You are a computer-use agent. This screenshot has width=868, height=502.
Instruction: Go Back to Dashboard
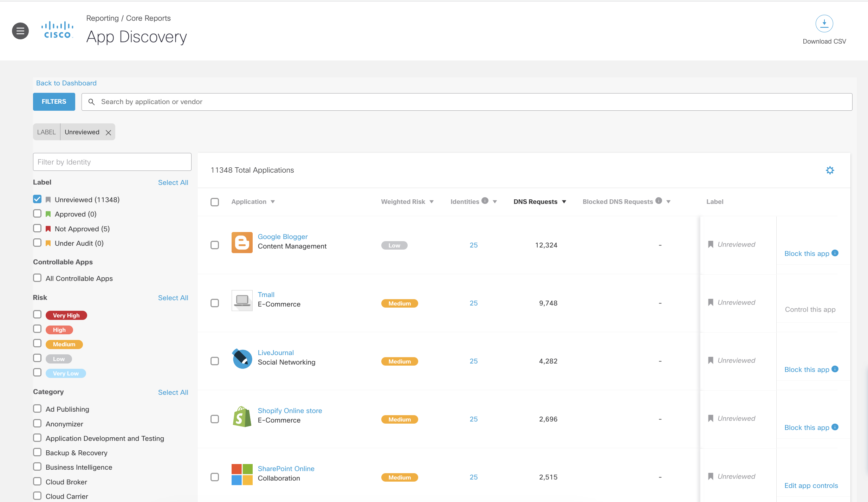click(66, 83)
